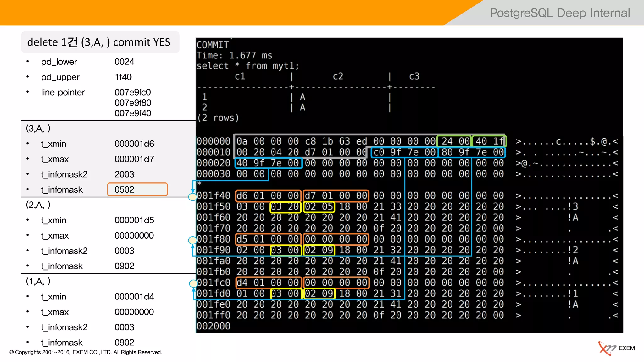Click the "select * from myt1;" query
Screen dimensions: 644x362
pyautogui.click(x=248, y=66)
